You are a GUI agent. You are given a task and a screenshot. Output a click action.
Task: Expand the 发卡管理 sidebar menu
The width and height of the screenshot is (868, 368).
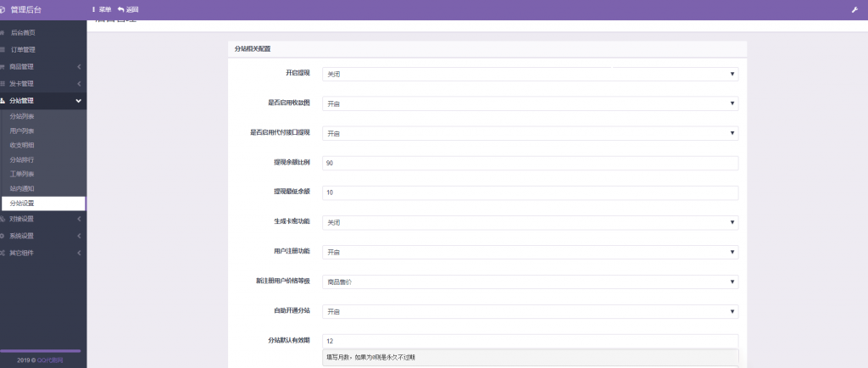tap(43, 84)
